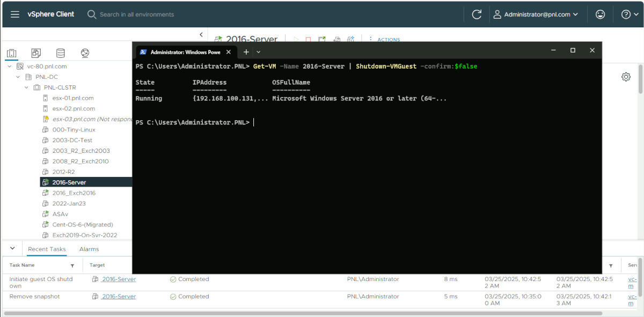Click the 8 ms queued time cell
Screen dimensions: 644x317
coord(451,279)
